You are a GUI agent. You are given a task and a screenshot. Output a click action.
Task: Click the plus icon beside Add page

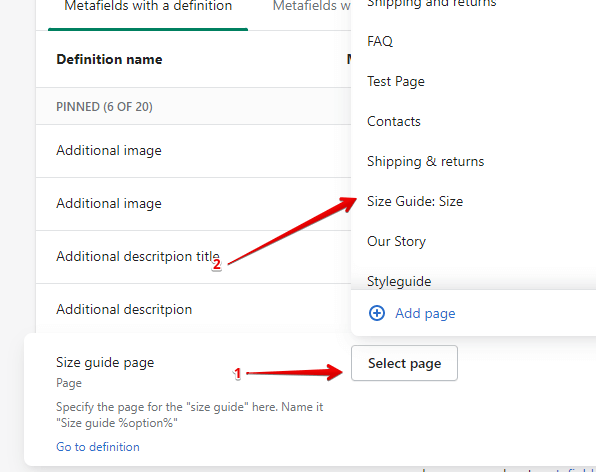pyautogui.click(x=377, y=314)
